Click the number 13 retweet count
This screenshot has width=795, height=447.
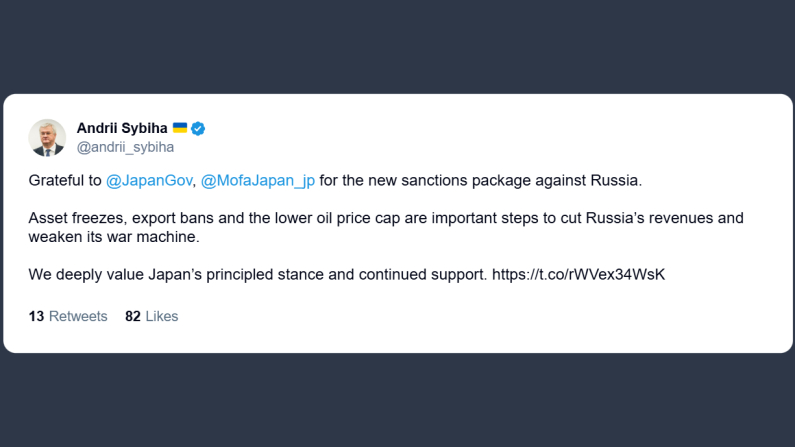click(36, 316)
